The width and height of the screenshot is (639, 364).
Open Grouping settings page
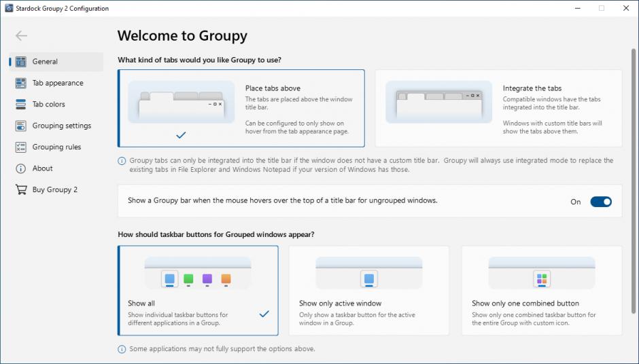coord(56,126)
